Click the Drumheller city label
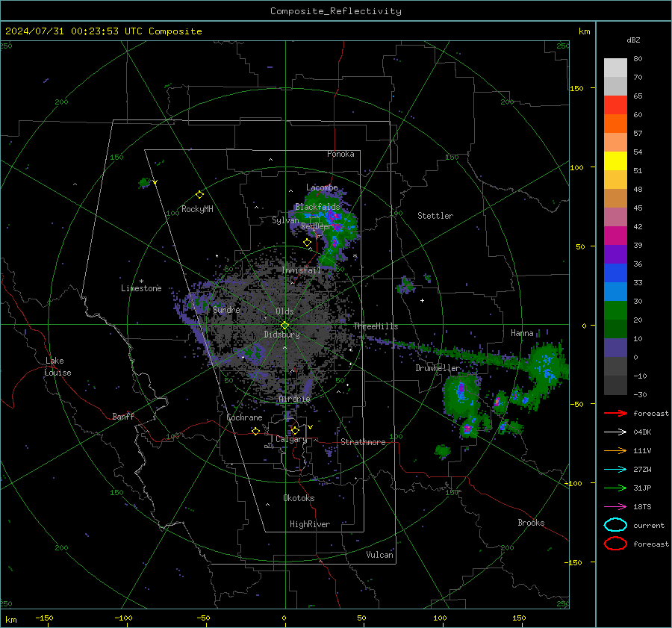Viewport: 672px width, 628px height. click(x=438, y=368)
